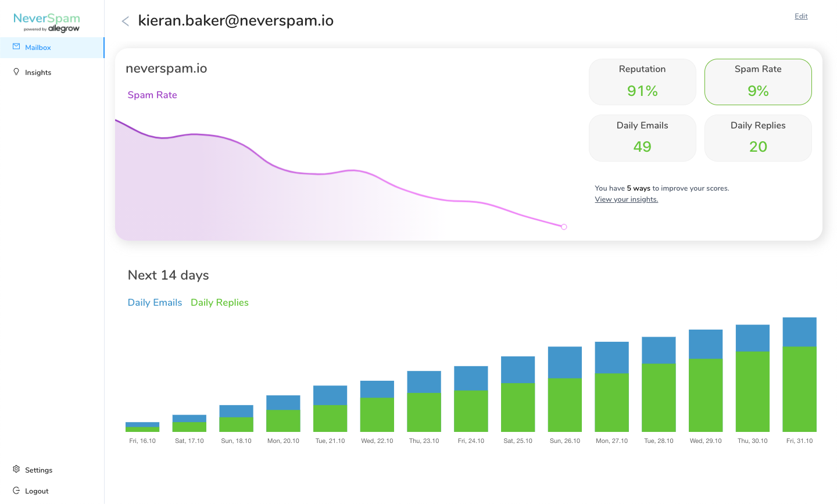The image size is (837, 504).
Task: Select the Daily Replies metric card
Action: (758, 138)
